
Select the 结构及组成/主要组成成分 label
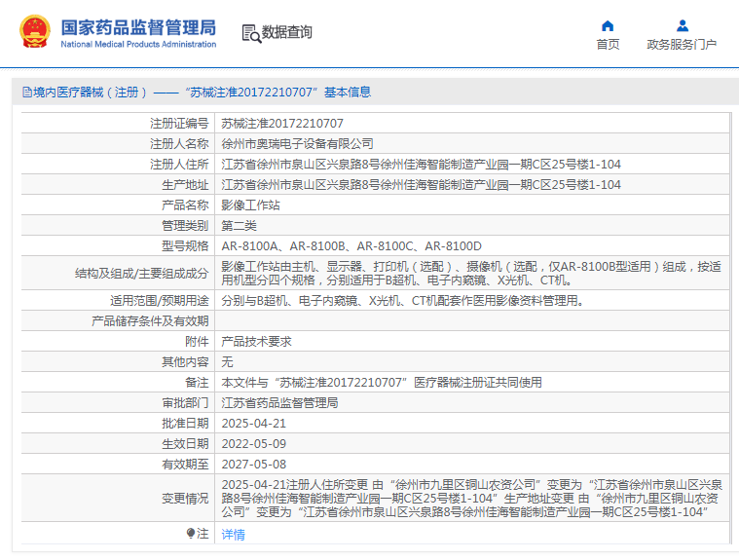coord(141,274)
